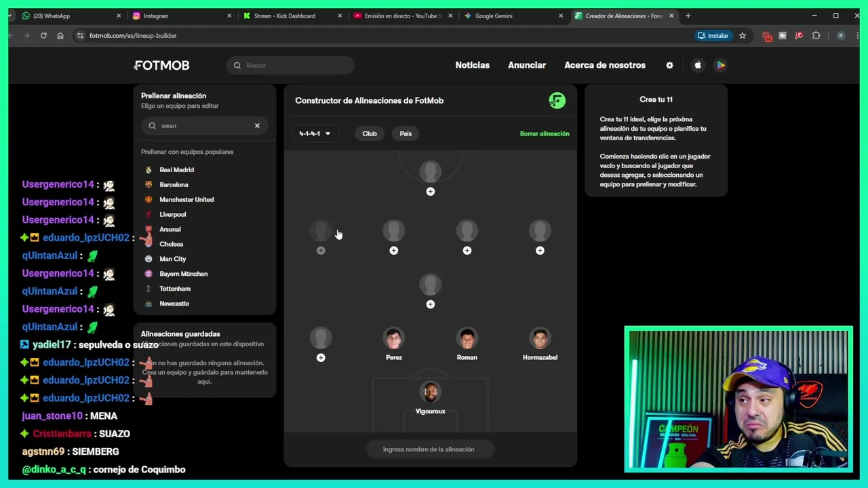Open the browser extensions puzzle icon

pyautogui.click(x=816, y=36)
